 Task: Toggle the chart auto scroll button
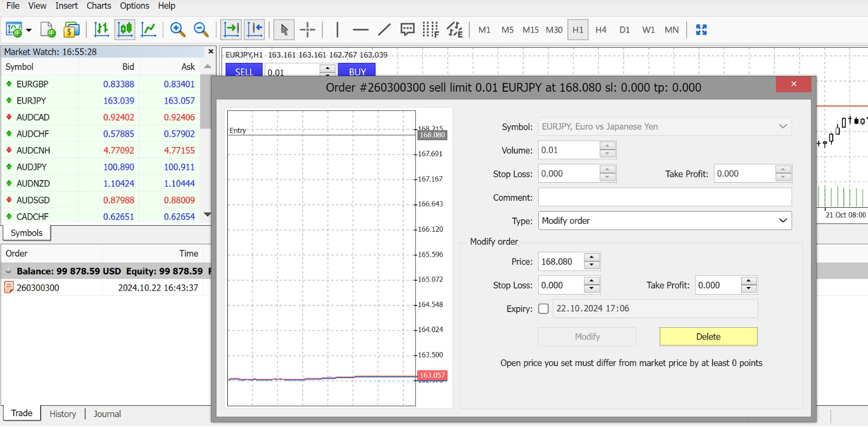tap(231, 29)
